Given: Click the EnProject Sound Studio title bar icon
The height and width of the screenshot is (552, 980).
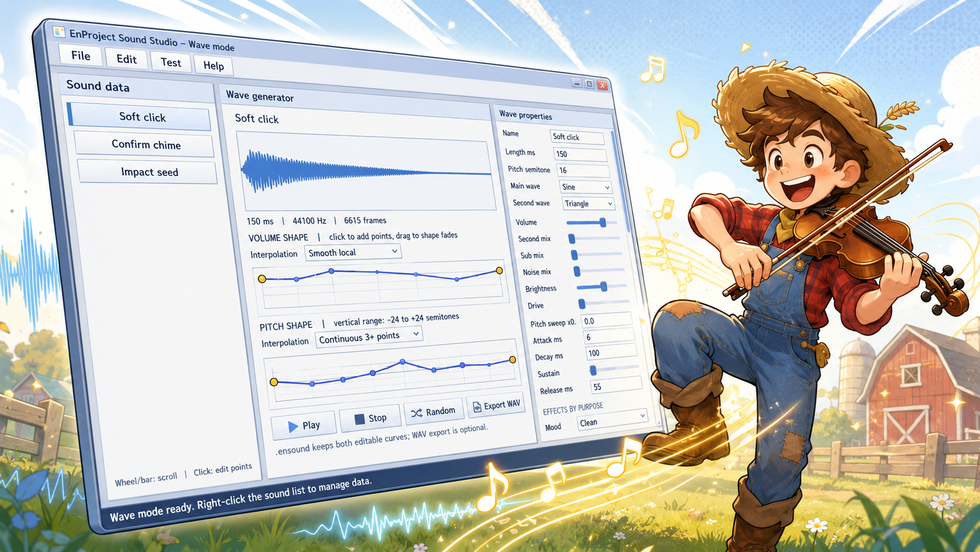Looking at the screenshot, I should coord(59,32).
